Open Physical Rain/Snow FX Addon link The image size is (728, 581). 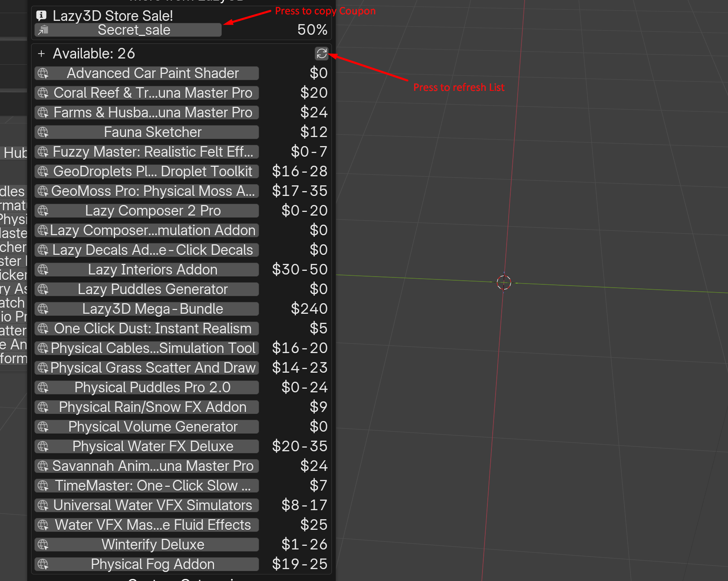pyautogui.click(x=147, y=407)
